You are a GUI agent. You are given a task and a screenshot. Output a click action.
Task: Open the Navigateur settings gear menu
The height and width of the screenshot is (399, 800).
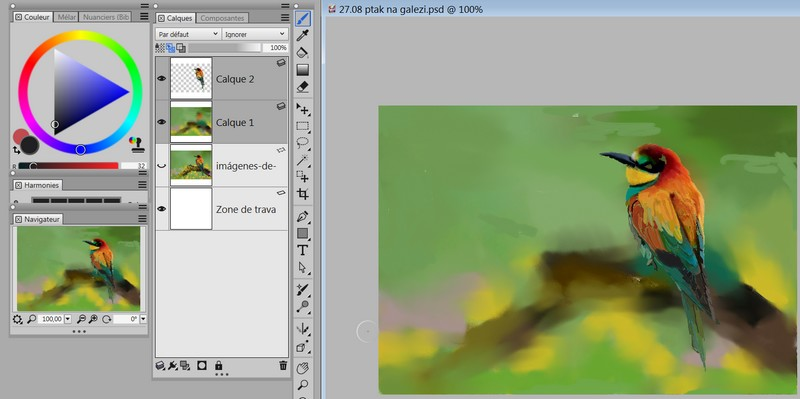pos(17,319)
